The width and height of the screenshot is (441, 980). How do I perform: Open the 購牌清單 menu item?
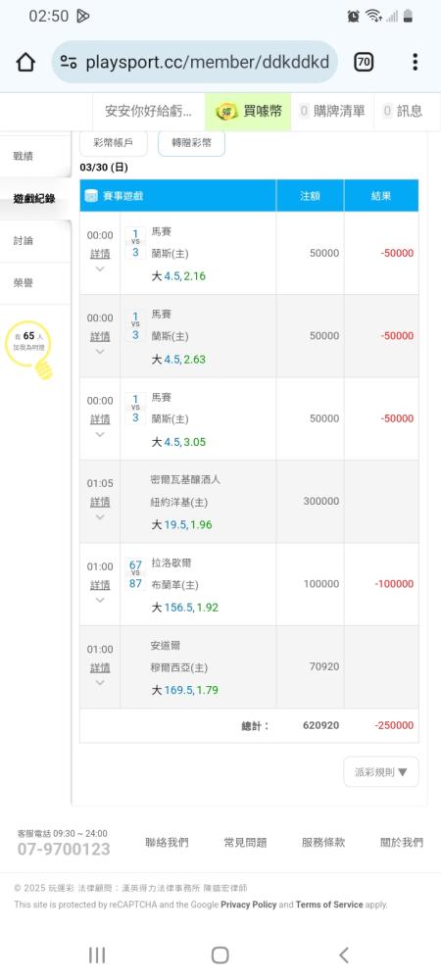coord(331,112)
